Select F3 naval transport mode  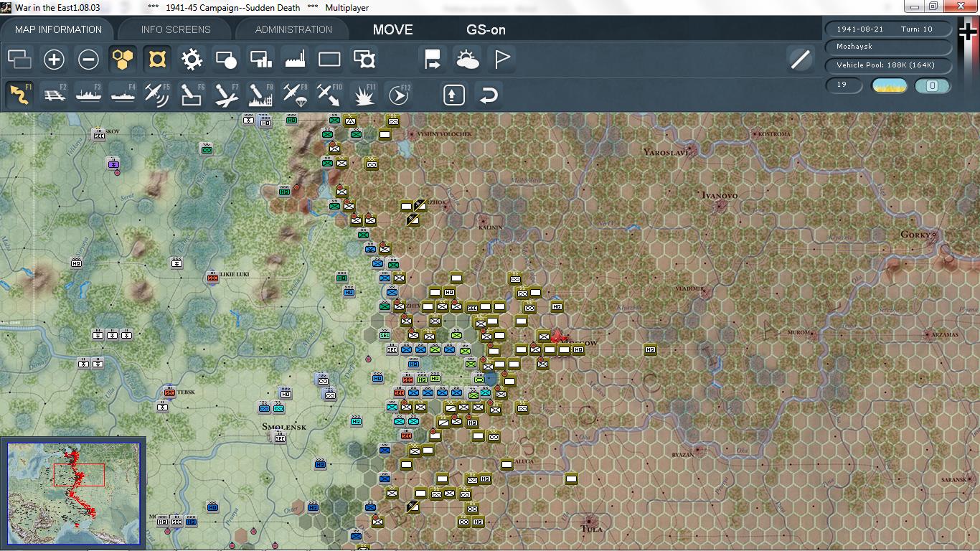88,95
